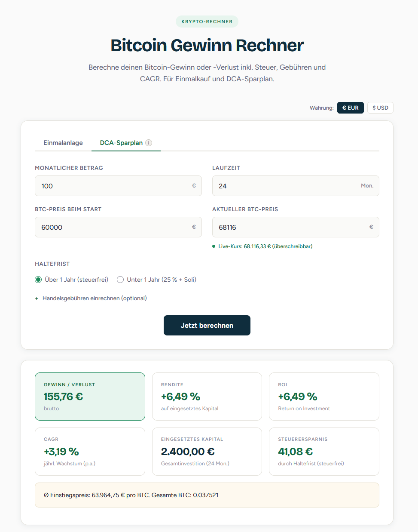Select 'Über 1 Jahr (steuerfrei)' radio option
The image size is (418, 532).
click(72, 280)
